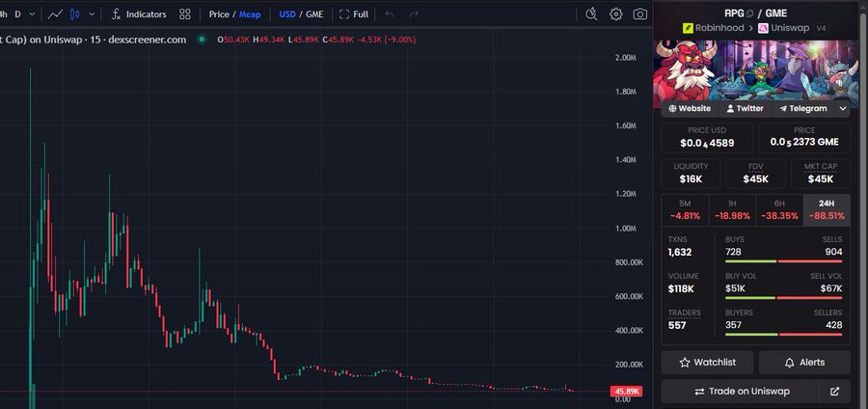
Task: Click the buy vol versus sell vol bar
Action: [784, 298]
